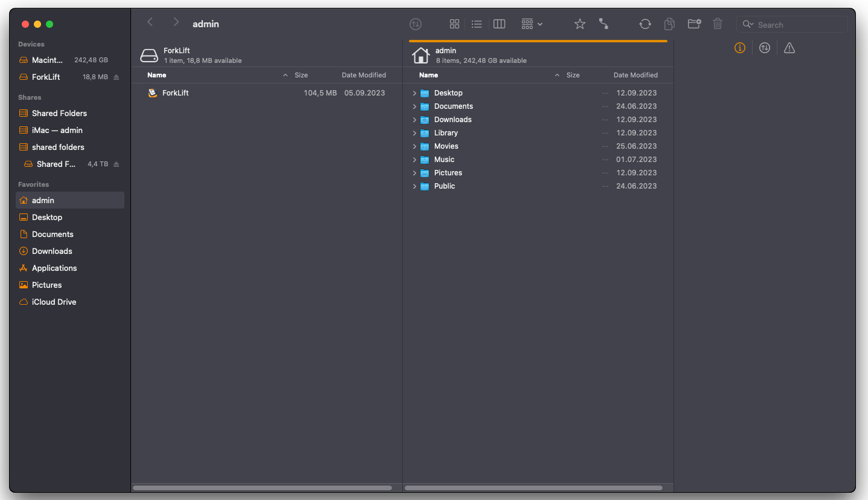Sort right pane by Date Modified

[635, 75]
